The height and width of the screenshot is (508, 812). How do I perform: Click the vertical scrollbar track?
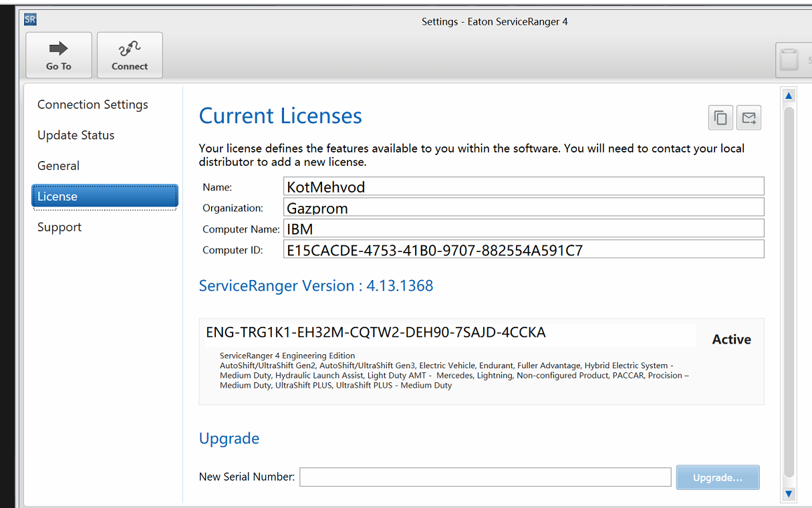tap(789, 294)
